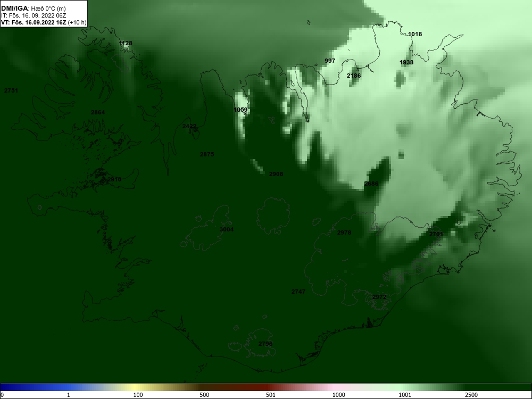This screenshot has height=399, width=532.
Task: Select the 2908 height label
Action: pyautogui.click(x=276, y=174)
